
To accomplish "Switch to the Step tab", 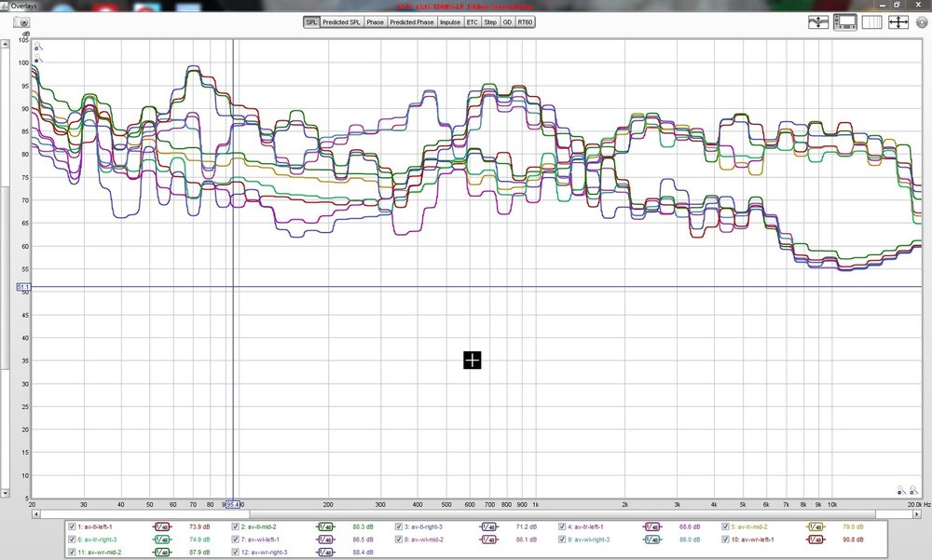I will click(490, 22).
